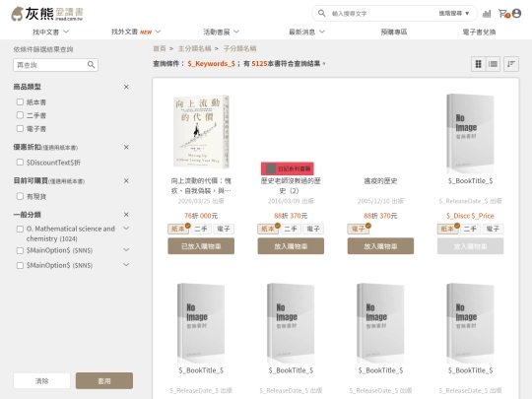This screenshot has width=532, height=399.
Task: Click the 日記系列書籍 red tag
Action: click(x=288, y=168)
